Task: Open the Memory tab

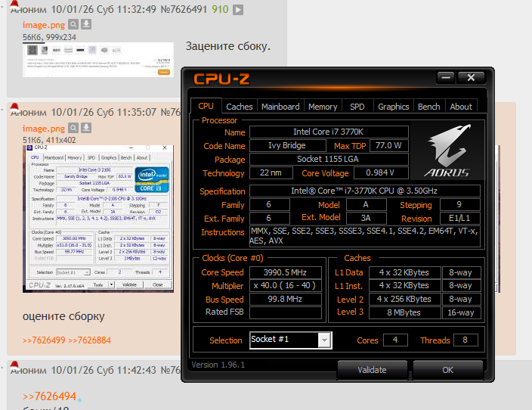Action: pyautogui.click(x=323, y=107)
